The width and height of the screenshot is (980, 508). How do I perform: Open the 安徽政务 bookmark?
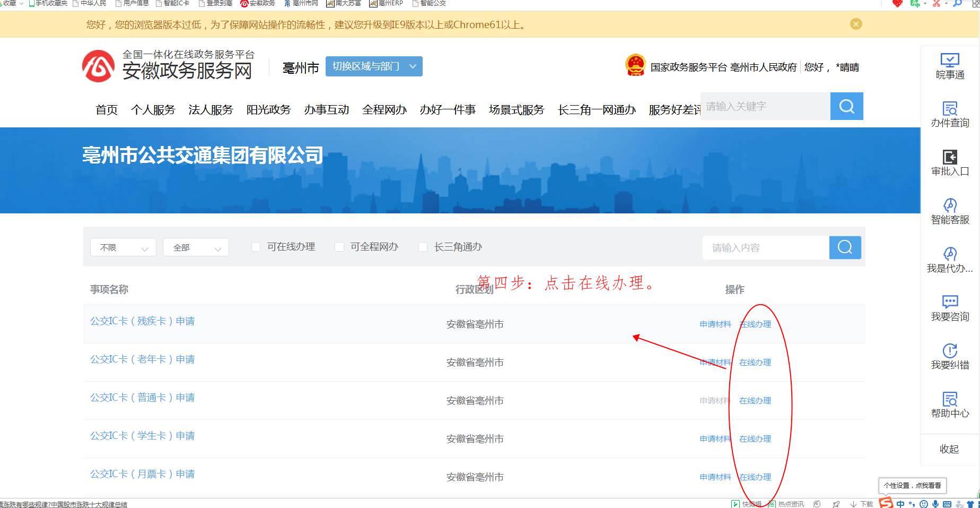pos(258,3)
